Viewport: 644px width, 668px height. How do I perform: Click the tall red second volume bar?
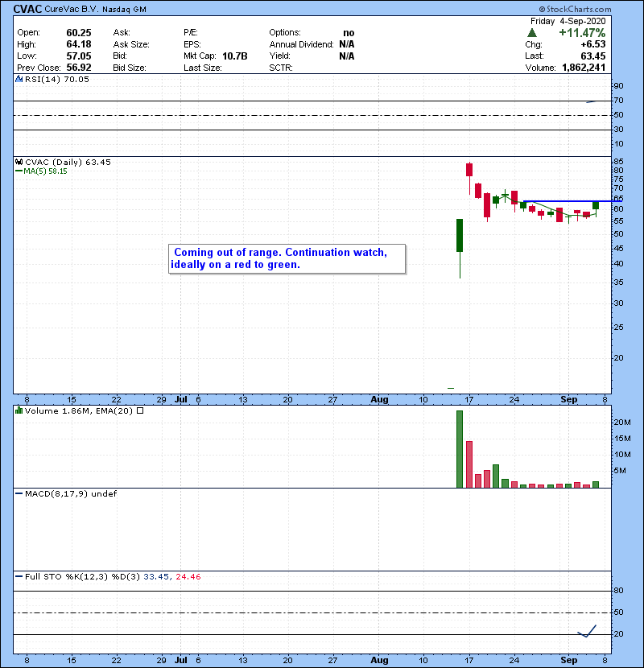pos(469,464)
